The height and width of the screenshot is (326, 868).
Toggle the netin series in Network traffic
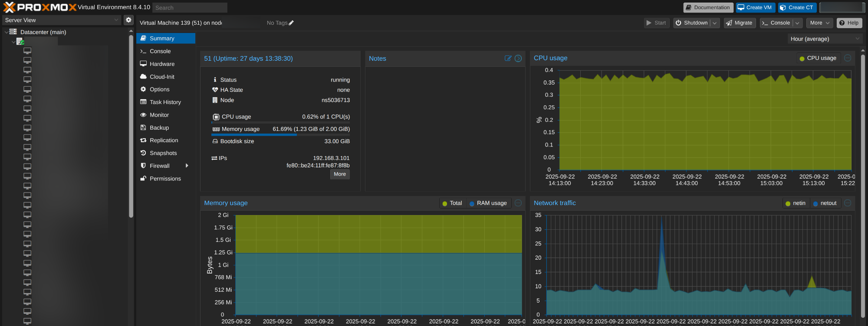[x=795, y=203]
